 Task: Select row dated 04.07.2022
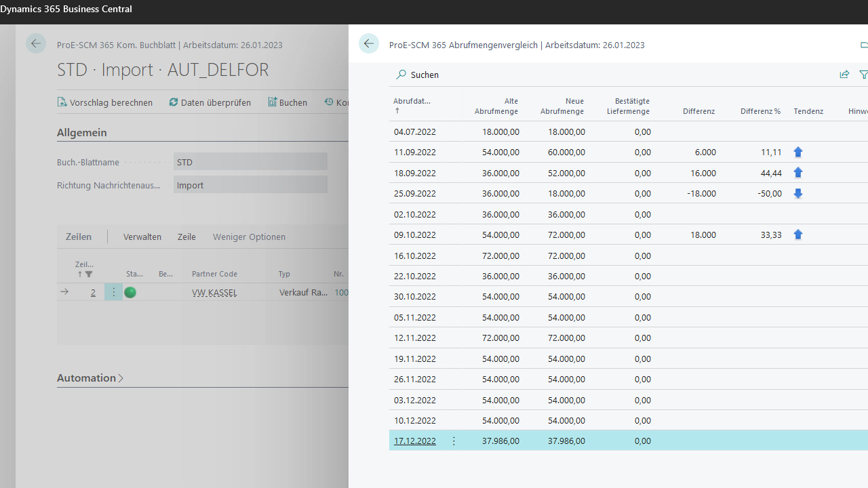click(x=629, y=132)
